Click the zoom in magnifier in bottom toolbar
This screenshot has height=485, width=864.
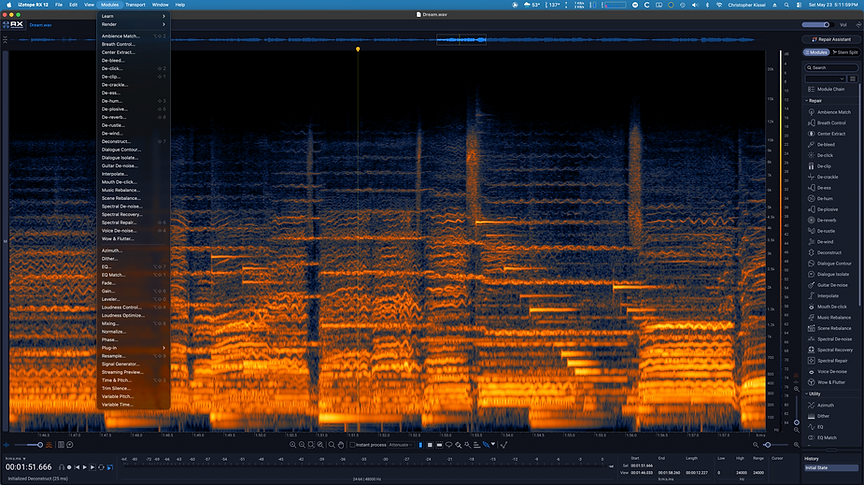(x=293, y=445)
